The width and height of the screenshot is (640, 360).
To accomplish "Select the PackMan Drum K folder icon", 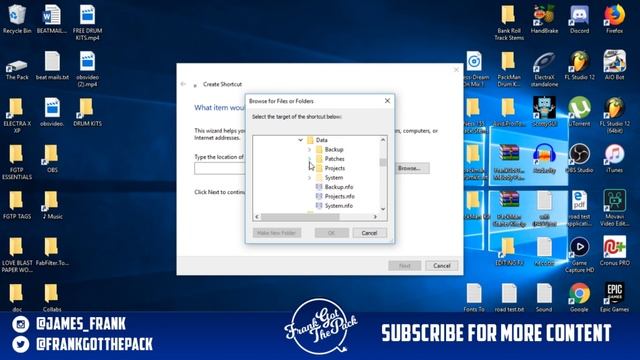I will click(x=509, y=69).
